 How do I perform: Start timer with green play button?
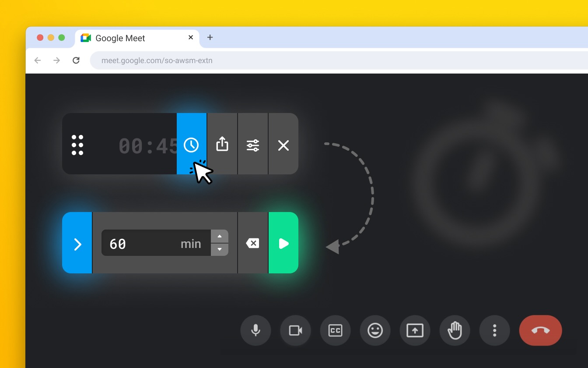[x=283, y=244]
